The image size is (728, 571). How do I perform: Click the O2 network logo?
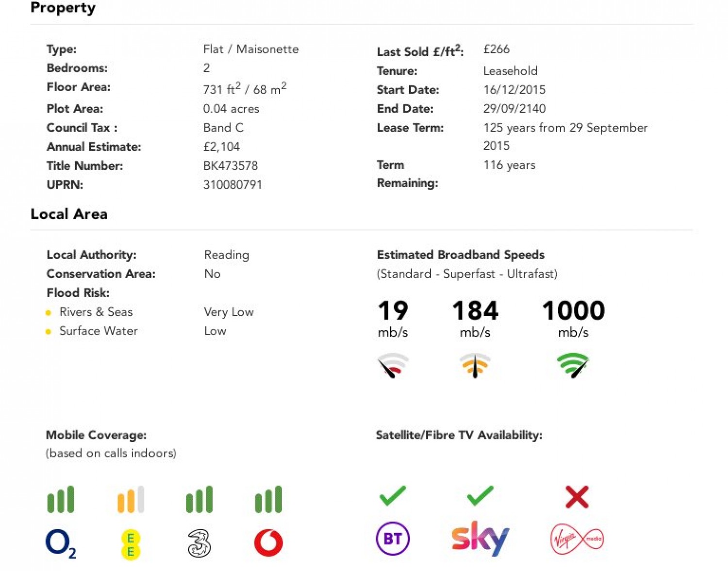click(x=61, y=544)
